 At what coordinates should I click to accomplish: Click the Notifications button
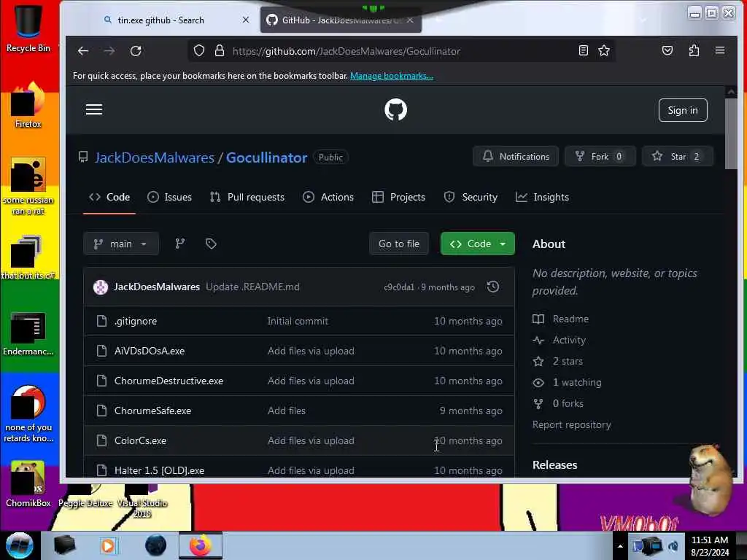516,156
